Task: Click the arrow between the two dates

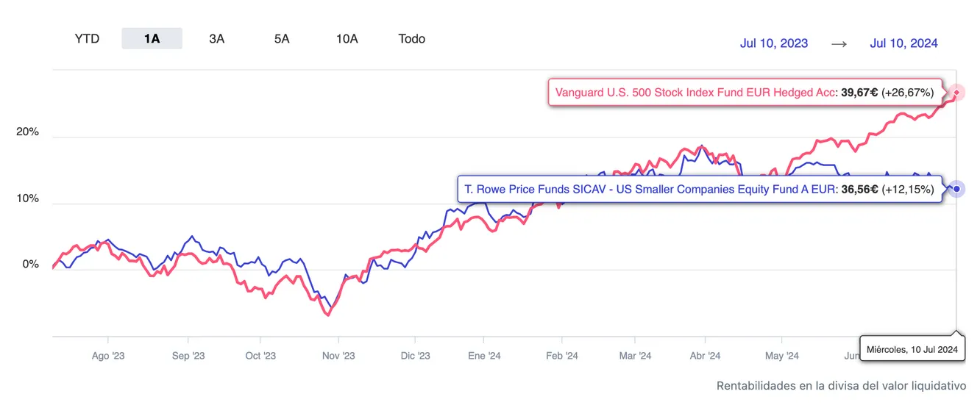Action: tap(839, 43)
